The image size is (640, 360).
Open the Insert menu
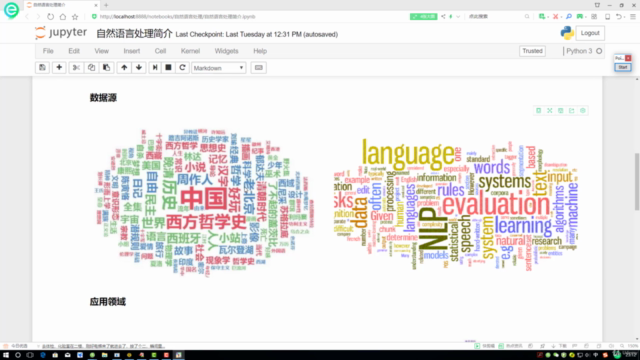point(132,51)
